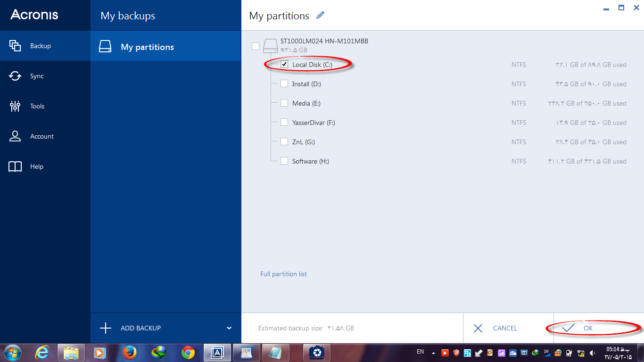Viewport: 644px width, 362px height.
Task: Show hidden system tray icons
Action: (x=434, y=353)
